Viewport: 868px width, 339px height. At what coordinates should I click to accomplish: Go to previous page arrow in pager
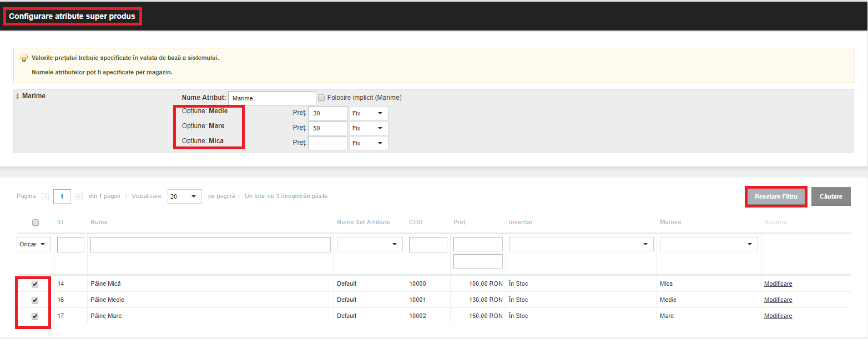pos(46,196)
